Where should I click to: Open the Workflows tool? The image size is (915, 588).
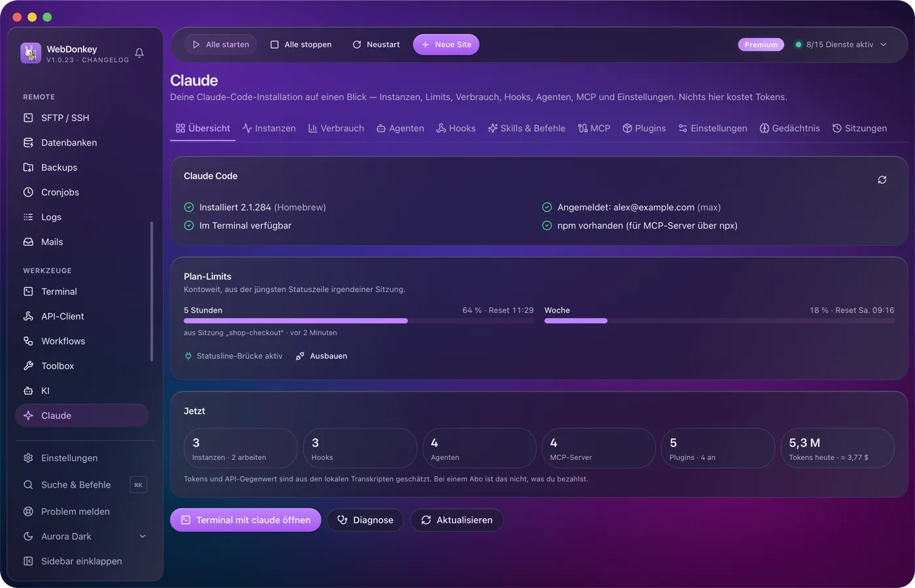tap(82, 341)
